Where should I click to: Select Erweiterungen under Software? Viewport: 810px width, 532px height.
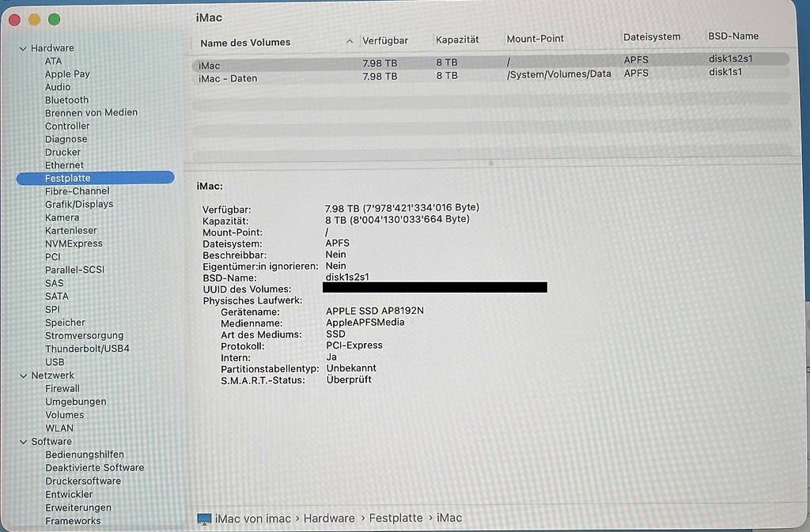(x=78, y=507)
